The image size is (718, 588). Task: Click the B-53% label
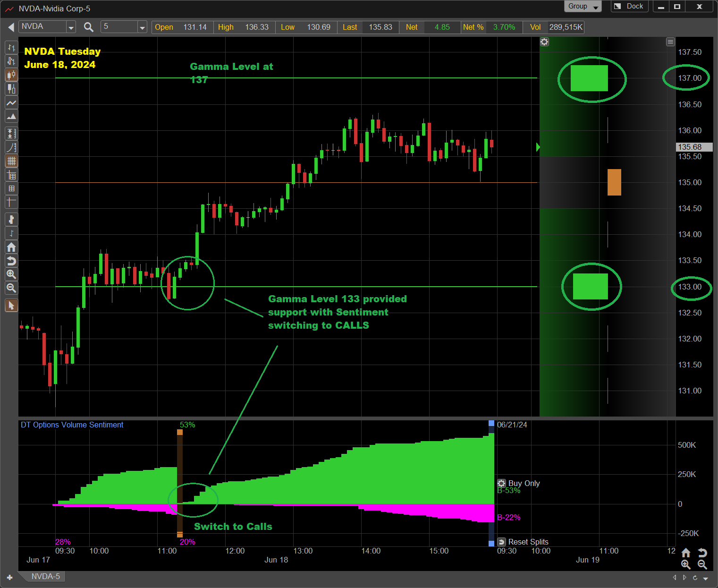pos(509,490)
